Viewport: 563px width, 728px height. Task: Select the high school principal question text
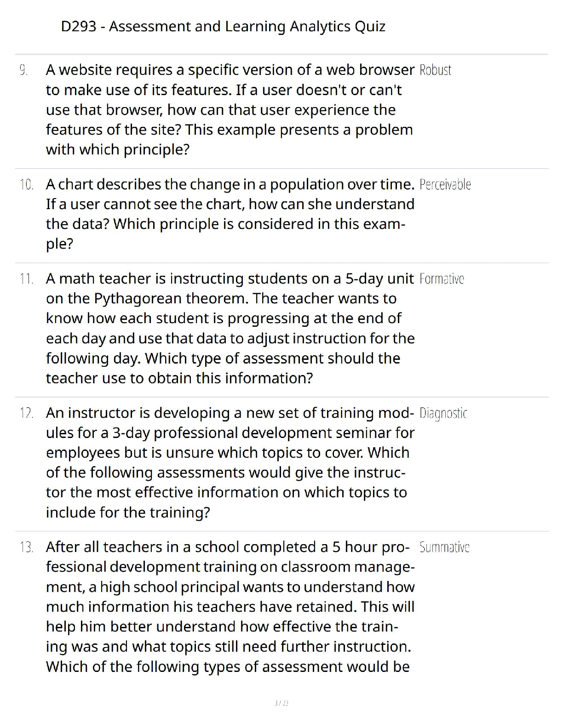click(230, 607)
